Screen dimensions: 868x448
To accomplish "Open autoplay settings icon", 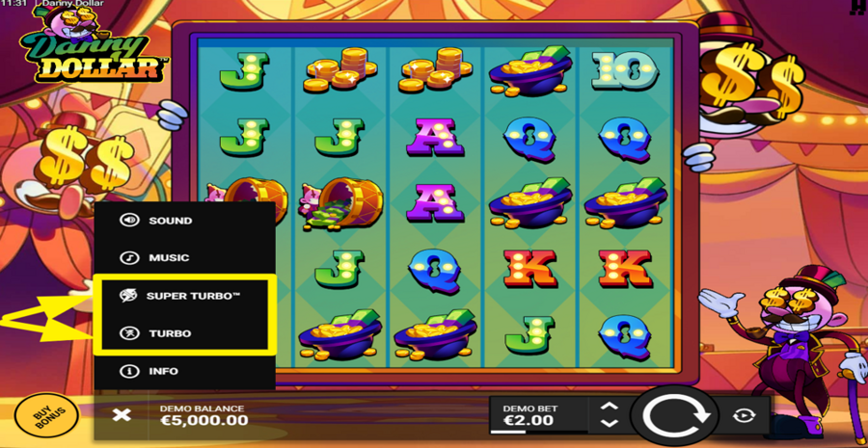I will pyautogui.click(x=744, y=415).
